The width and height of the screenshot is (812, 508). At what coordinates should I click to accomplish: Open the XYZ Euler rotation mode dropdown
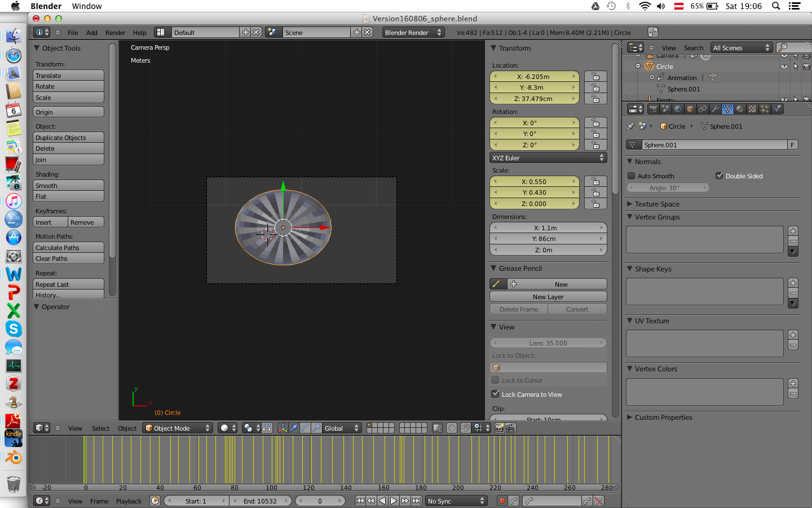548,157
